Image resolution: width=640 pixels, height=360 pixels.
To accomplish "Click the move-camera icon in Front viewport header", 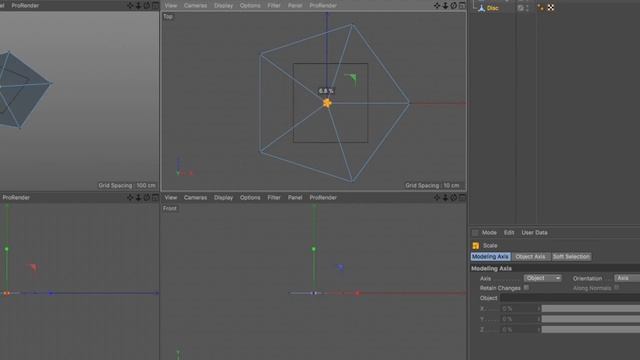I will (437, 198).
